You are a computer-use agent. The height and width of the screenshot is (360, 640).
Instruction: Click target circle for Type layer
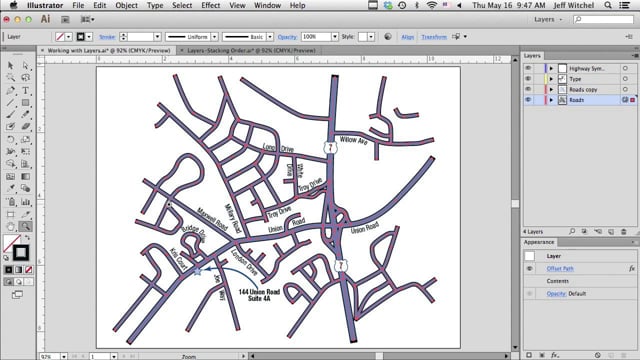coord(625,79)
